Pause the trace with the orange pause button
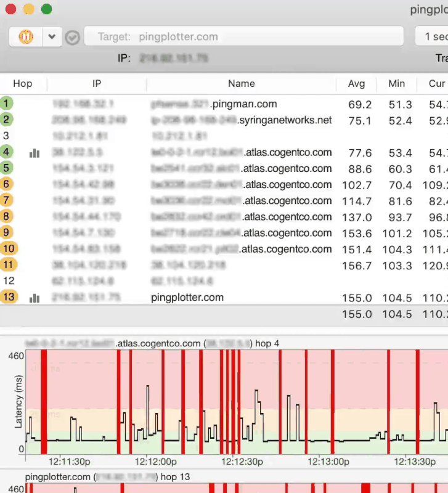 tap(26, 37)
